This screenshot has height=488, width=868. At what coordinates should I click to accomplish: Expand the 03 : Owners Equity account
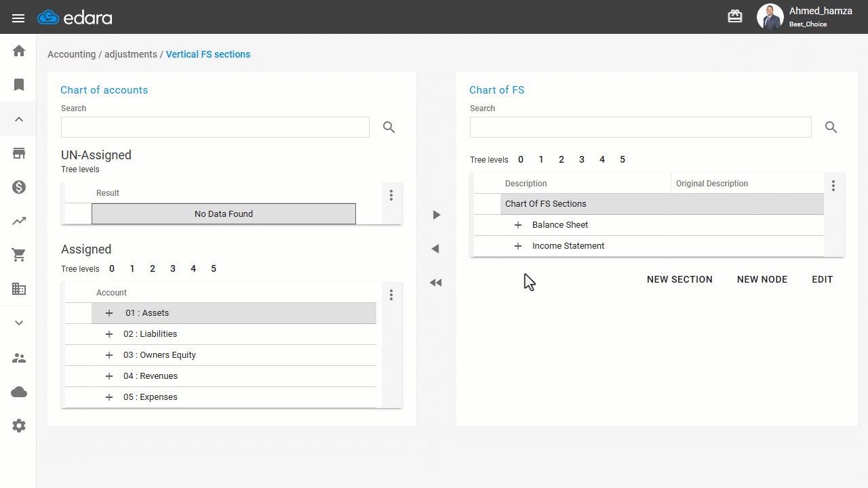109,355
